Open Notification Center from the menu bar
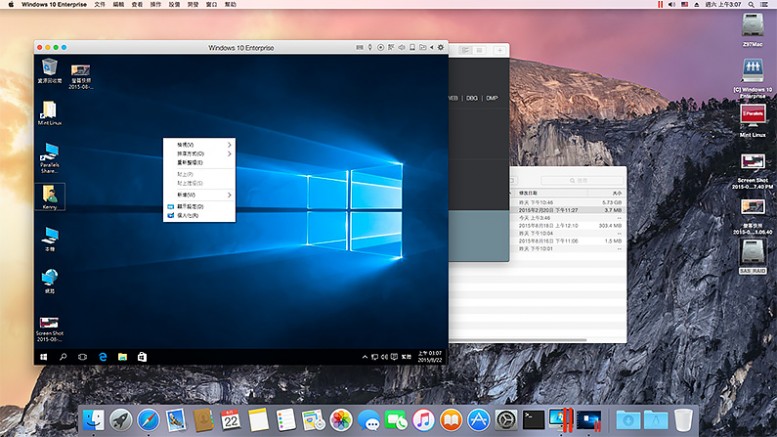Image resolution: width=777 pixels, height=437 pixels. (765, 4)
